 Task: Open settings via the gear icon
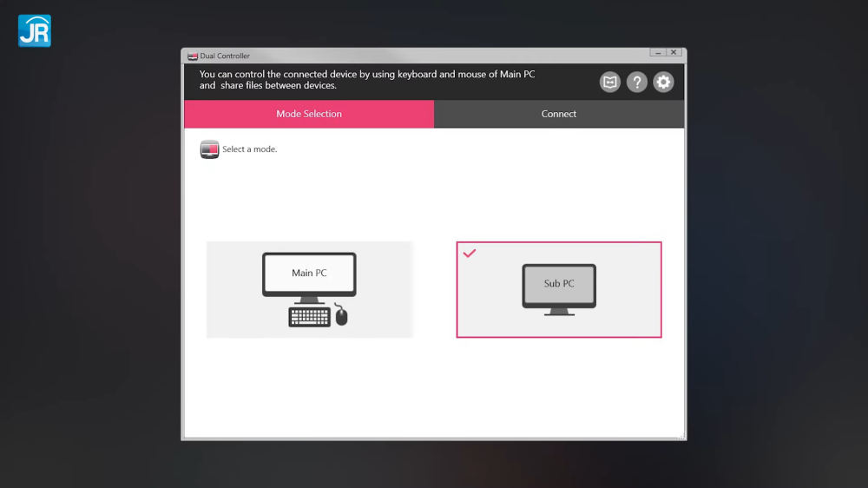663,82
